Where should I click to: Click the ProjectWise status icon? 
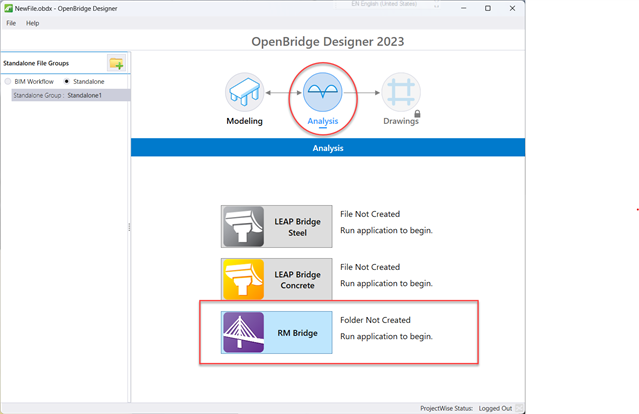click(519, 408)
